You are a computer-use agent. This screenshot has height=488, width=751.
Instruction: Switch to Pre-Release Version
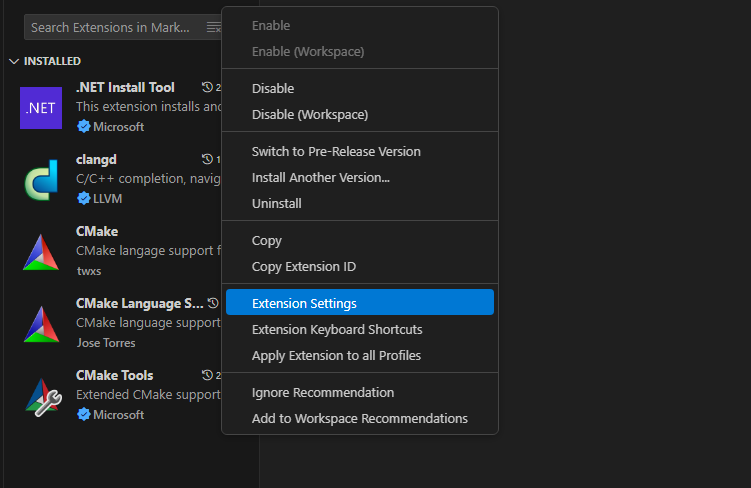360,151
